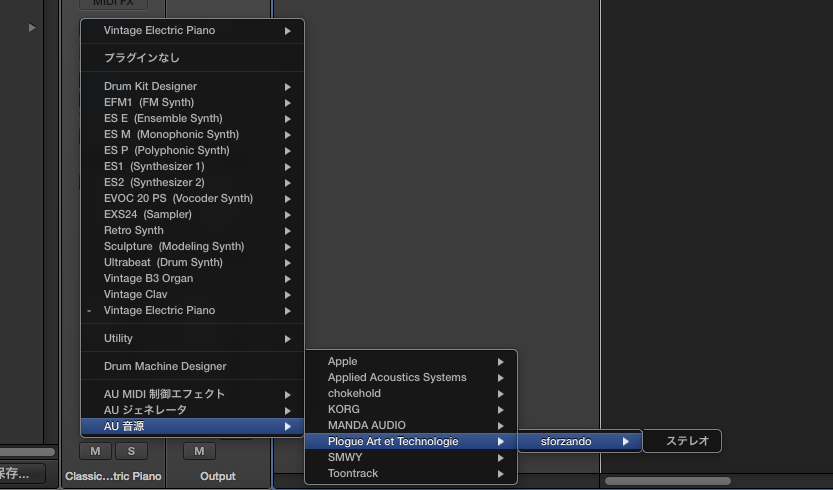Image resolution: width=833 pixels, height=490 pixels.
Task: Open the MANDA AUDIO submenu
Action: (411, 425)
